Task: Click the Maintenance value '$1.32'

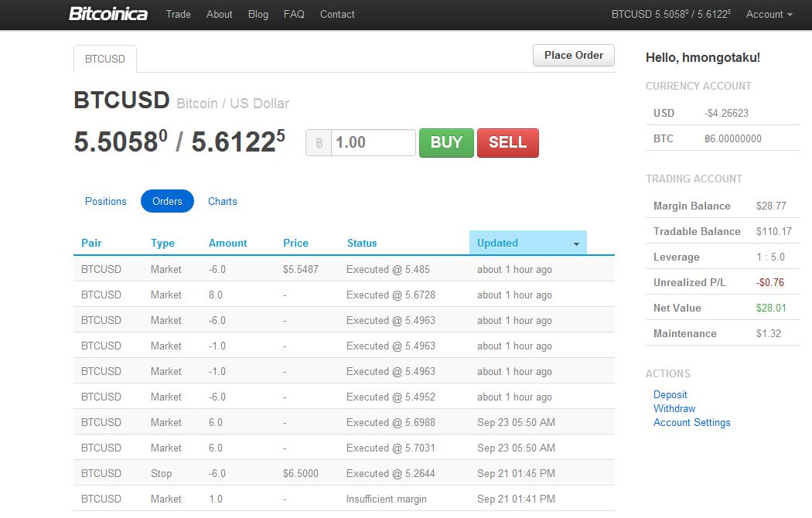Action: pyautogui.click(x=769, y=334)
